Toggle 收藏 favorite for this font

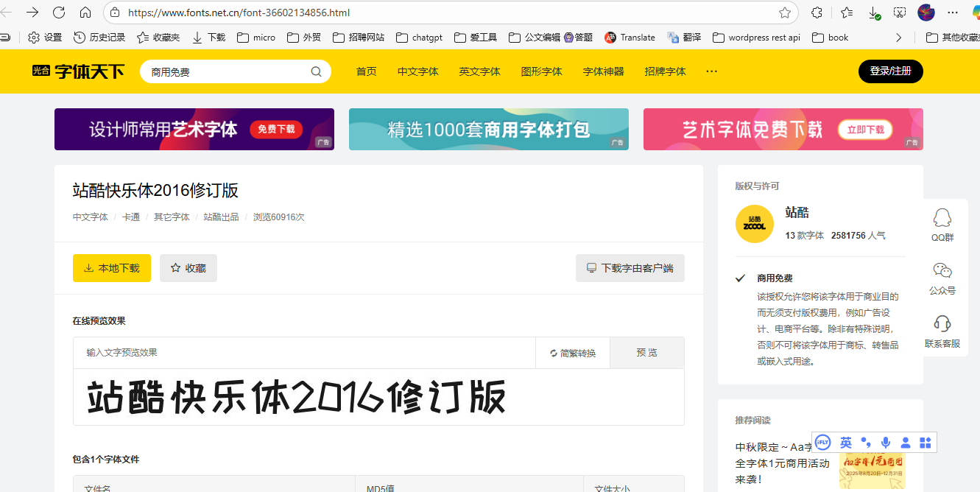(188, 268)
